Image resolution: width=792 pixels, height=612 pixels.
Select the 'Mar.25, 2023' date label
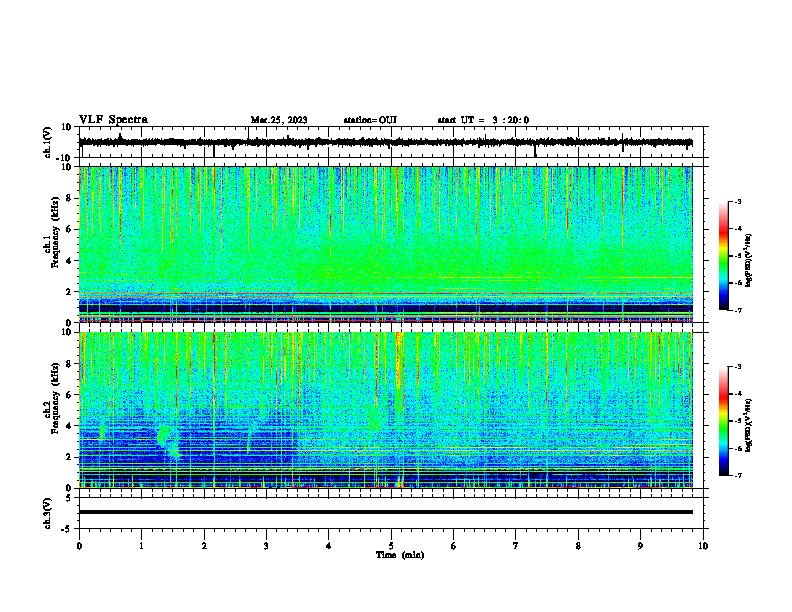click(x=279, y=120)
